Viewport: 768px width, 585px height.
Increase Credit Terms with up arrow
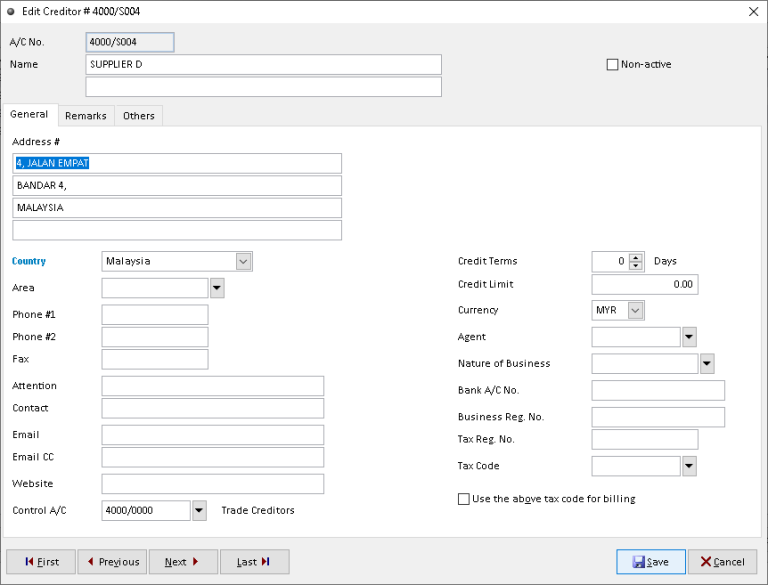pyautogui.click(x=636, y=257)
